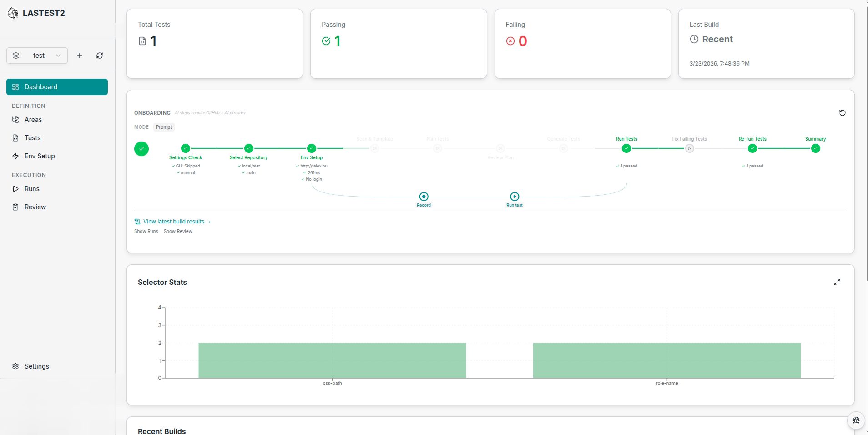Image resolution: width=868 pixels, height=435 pixels.
Task: Select the Run Tests step marker
Action: (x=626, y=148)
